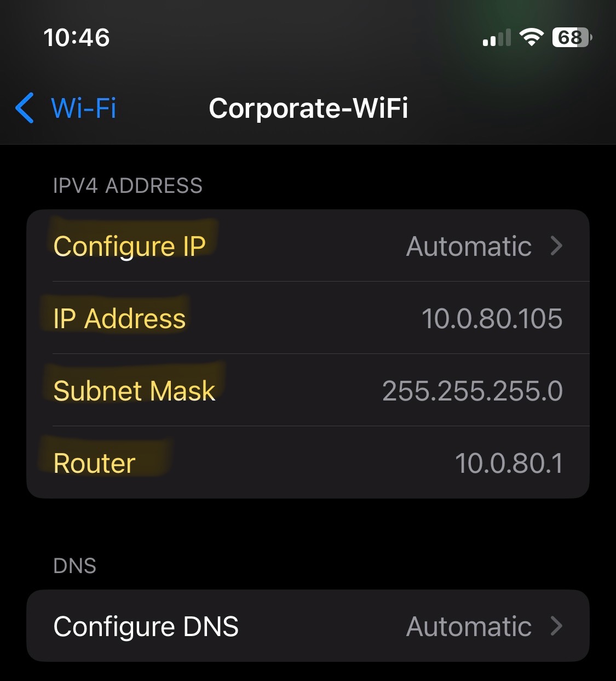Viewport: 616px width, 681px height.
Task: Go back via the Wi-Fi label
Action: [83, 108]
